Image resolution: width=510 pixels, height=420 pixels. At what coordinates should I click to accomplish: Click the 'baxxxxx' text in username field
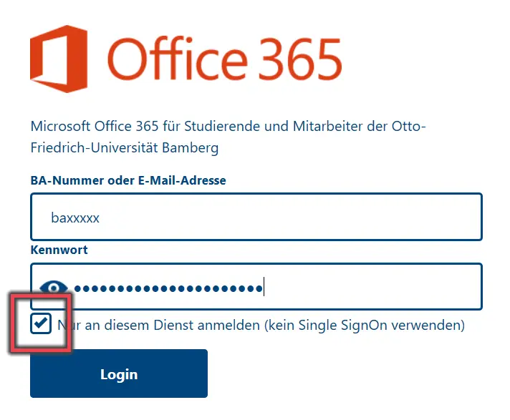(75, 218)
